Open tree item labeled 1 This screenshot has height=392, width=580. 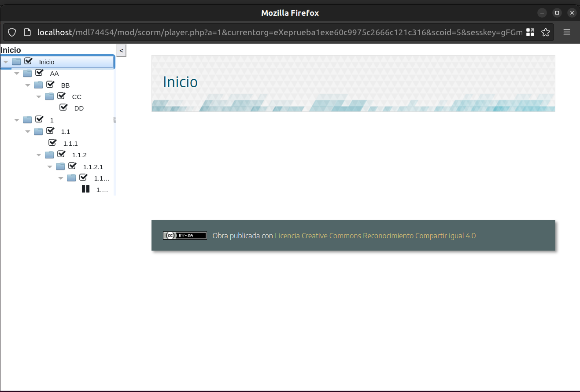52,120
